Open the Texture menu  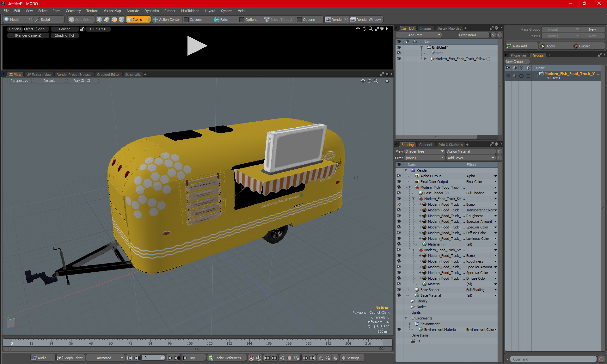(x=92, y=11)
